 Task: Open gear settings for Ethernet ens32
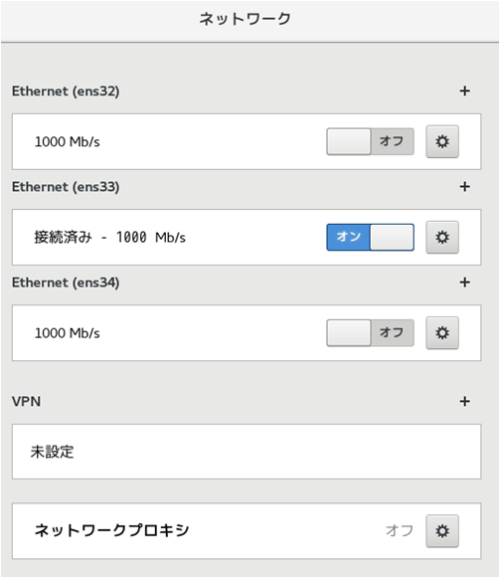pos(442,142)
